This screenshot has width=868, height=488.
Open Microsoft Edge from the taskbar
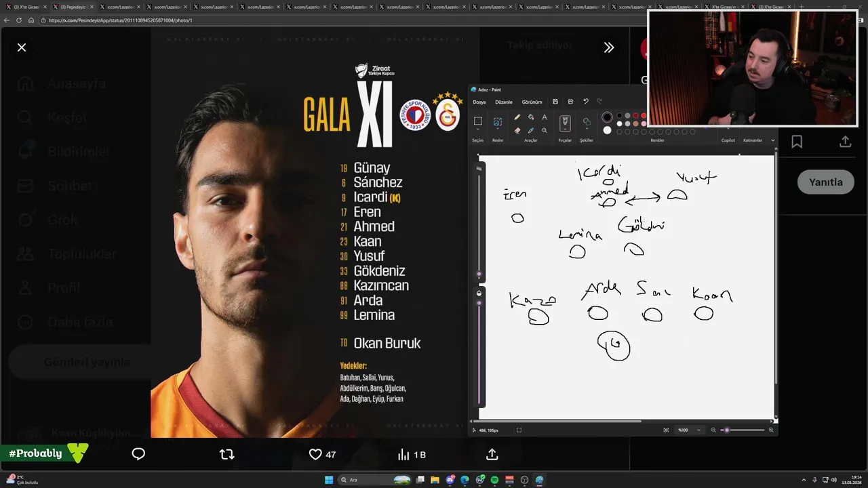coord(465,480)
